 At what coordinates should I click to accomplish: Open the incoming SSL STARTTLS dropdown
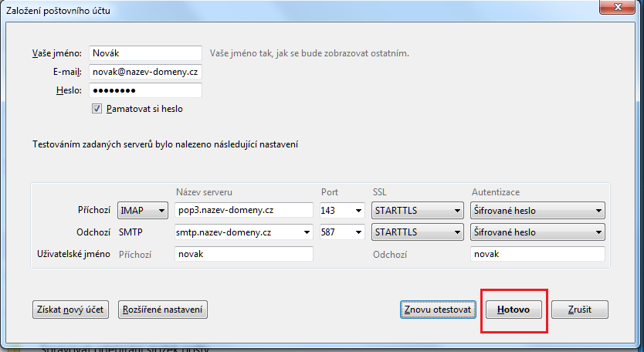coord(417,211)
